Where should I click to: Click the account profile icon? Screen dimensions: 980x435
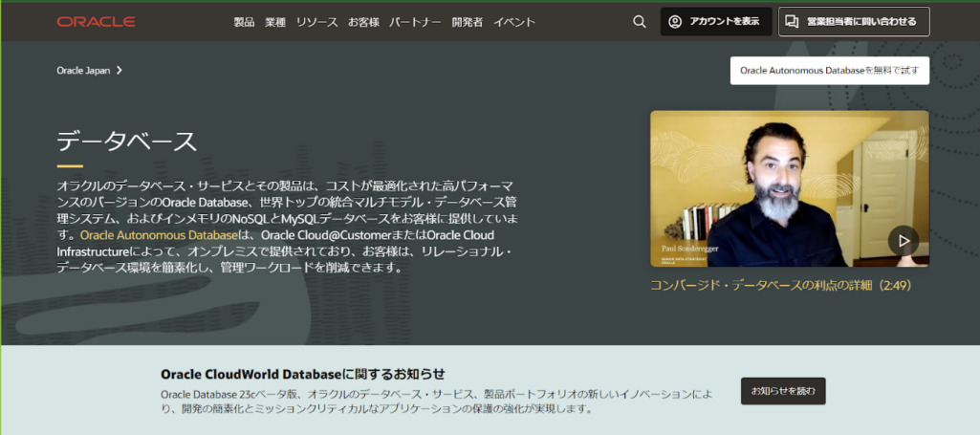[x=674, y=22]
